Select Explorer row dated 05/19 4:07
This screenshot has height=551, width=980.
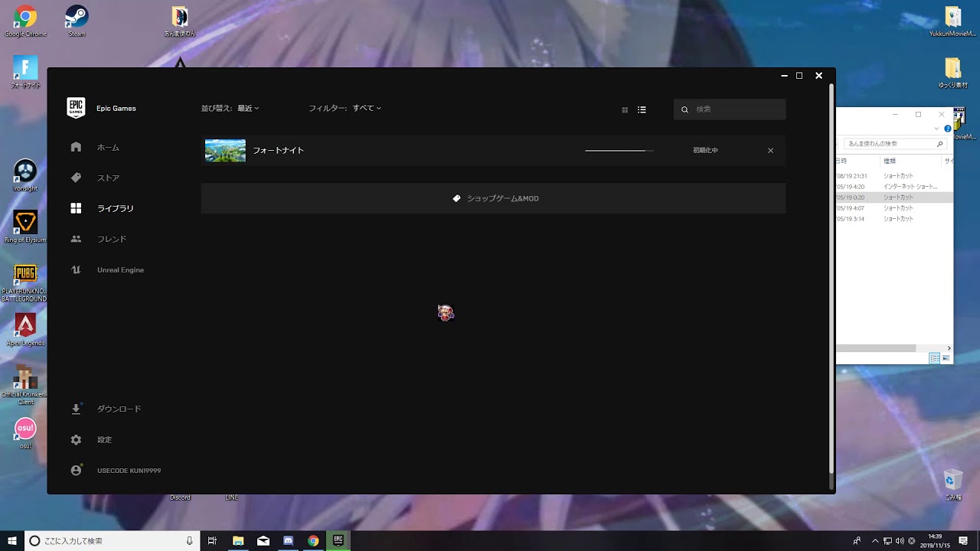tap(893, 208)
